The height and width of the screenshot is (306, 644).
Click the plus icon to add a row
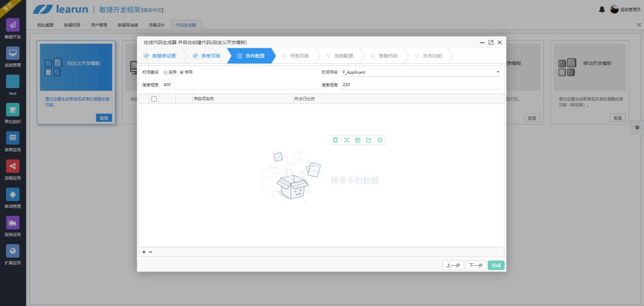(x=144, y=252)
